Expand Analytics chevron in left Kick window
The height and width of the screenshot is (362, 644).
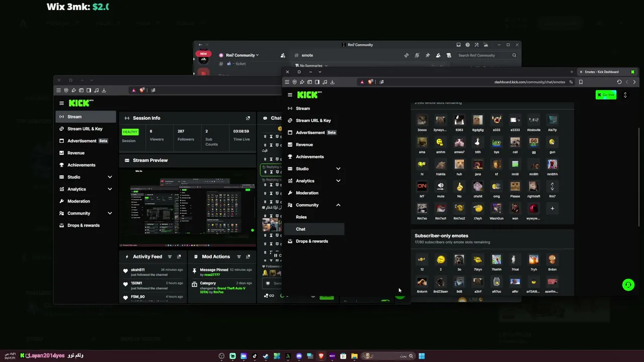(110, 189)
